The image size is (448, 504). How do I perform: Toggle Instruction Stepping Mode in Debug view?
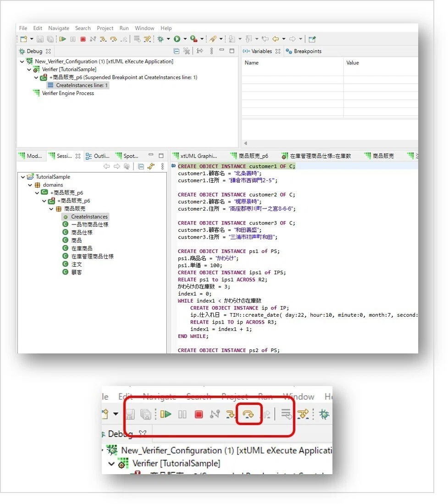pos(200,51)
